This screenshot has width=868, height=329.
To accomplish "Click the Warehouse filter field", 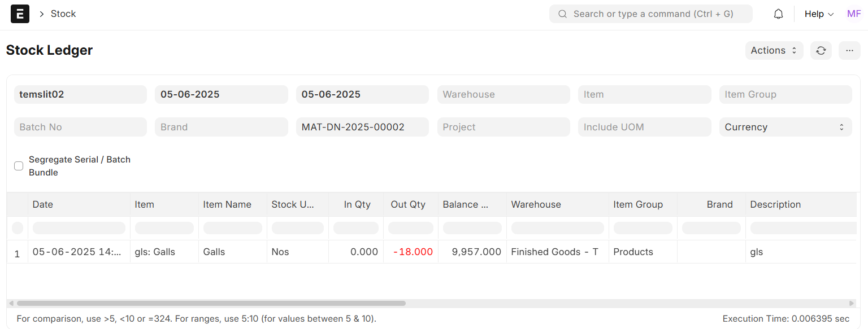I will pos(503,94).
